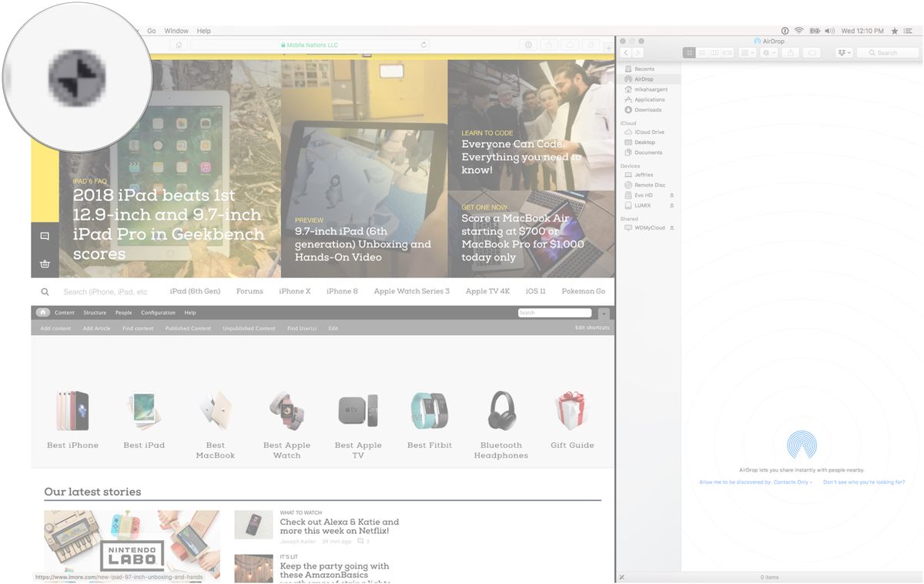Viewport: 924px width, 584px height.
Task: Open the Nintendo Labo story thumbnail
Action: (x=132, y=545)
